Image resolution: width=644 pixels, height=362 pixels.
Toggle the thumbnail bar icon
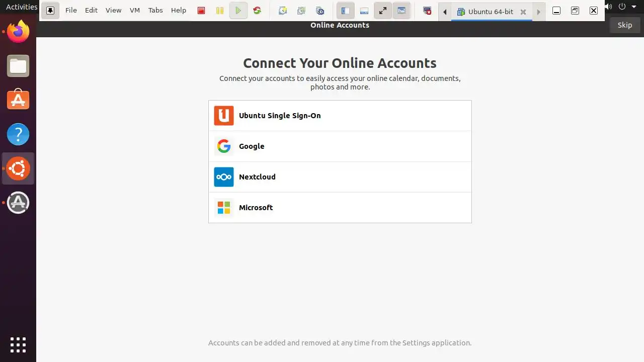364,11
